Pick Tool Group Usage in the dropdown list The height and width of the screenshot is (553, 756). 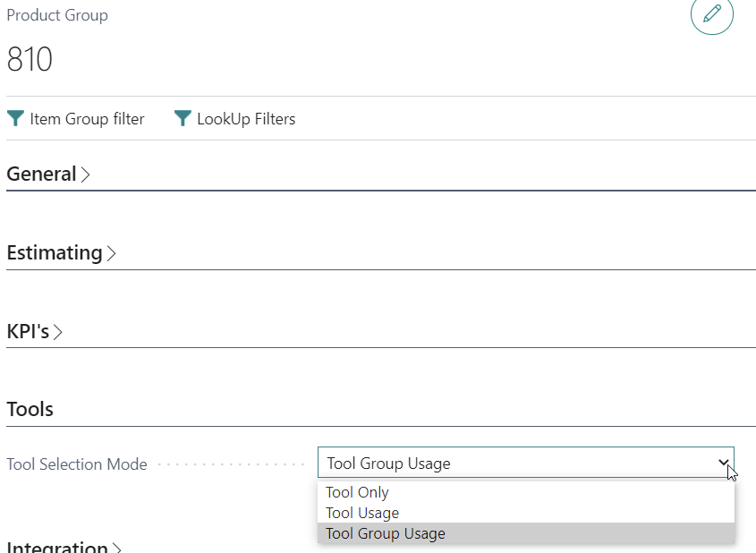click(x=386, y=533)
